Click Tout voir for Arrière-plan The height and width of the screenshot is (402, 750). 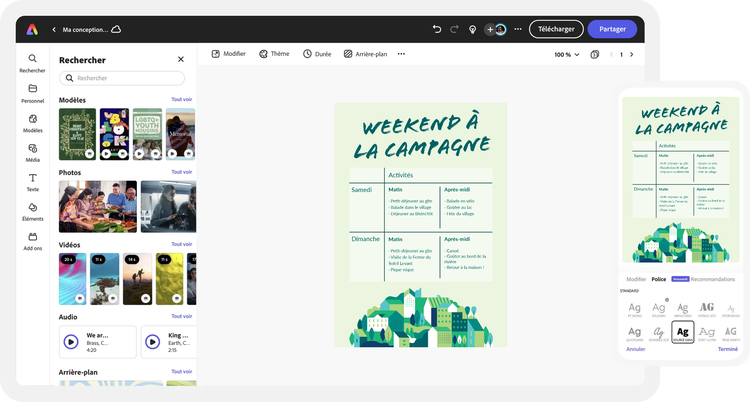[x=182, y=371]
